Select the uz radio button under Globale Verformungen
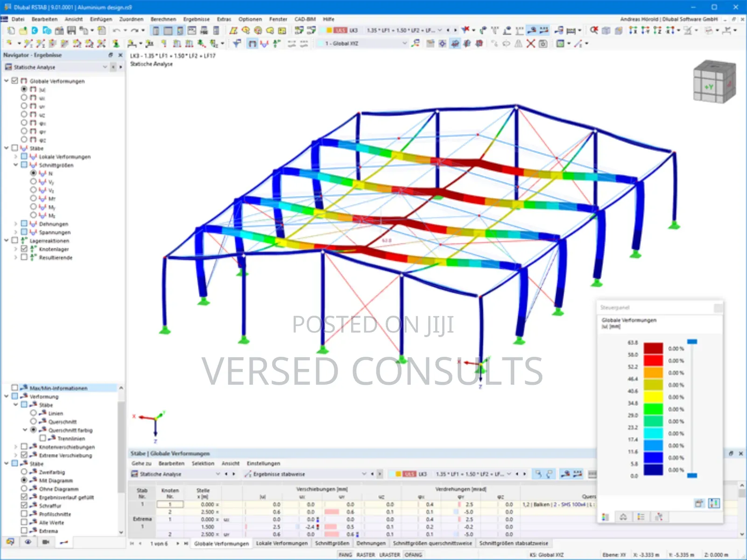 click(x=25, y=114)
